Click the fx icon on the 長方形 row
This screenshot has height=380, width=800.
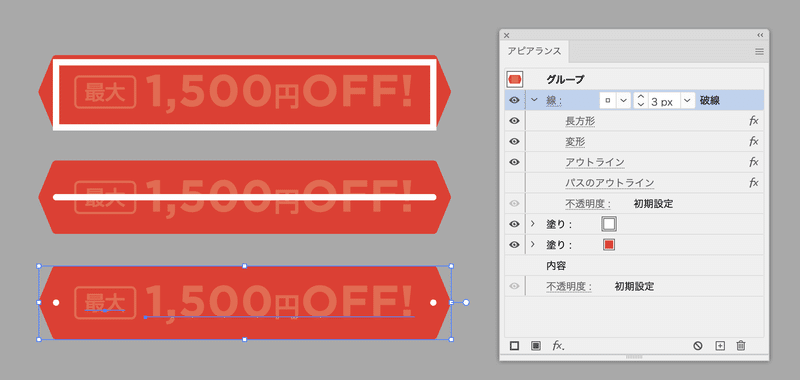(x=754, y=121)
